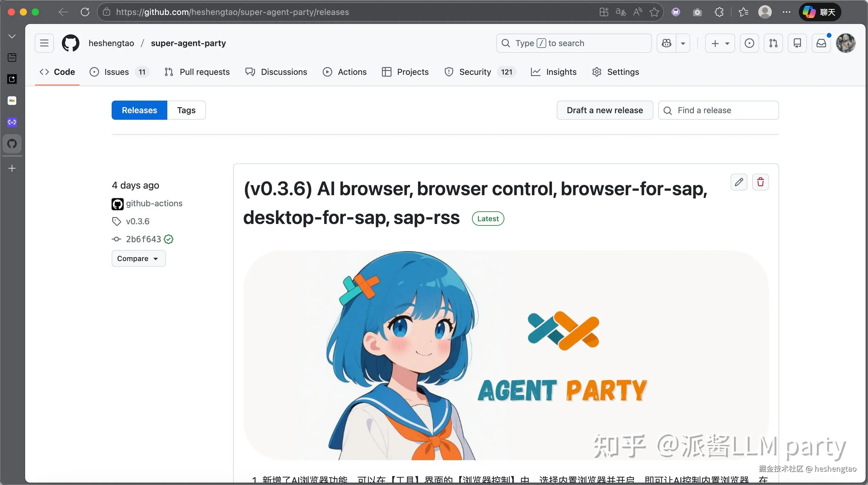868x485 pixels.
Task: Open commit 2b6f643 link
Action: (143, 239)
